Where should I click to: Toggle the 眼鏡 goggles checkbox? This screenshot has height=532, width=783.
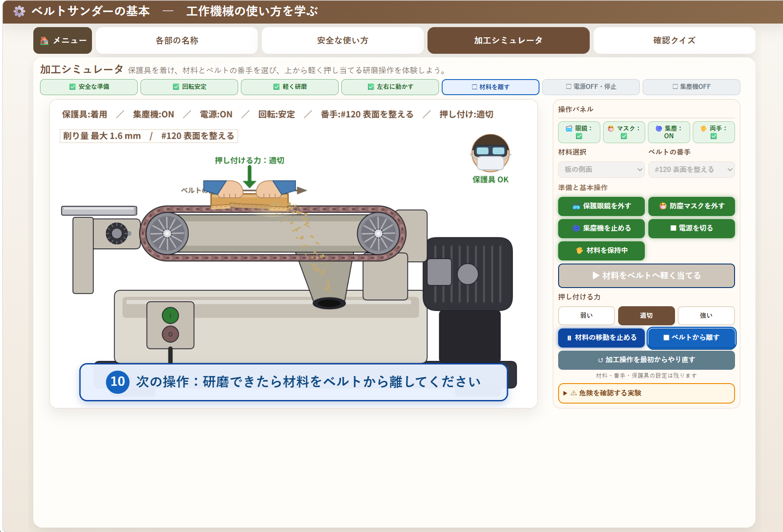point(579,136)
